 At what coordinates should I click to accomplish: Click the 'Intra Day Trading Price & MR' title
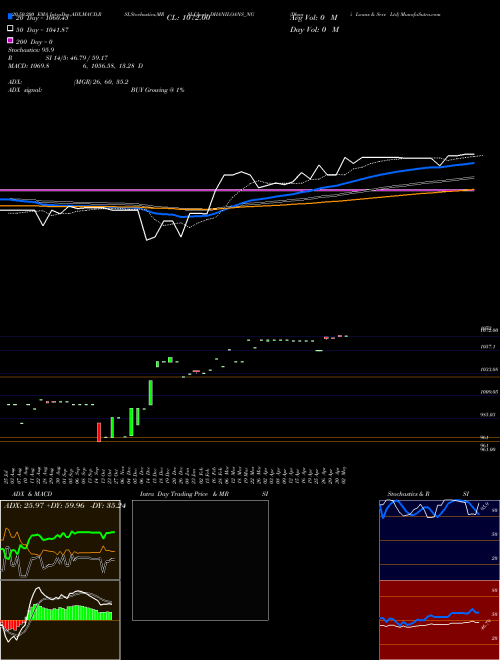click(x=184, y=494)
